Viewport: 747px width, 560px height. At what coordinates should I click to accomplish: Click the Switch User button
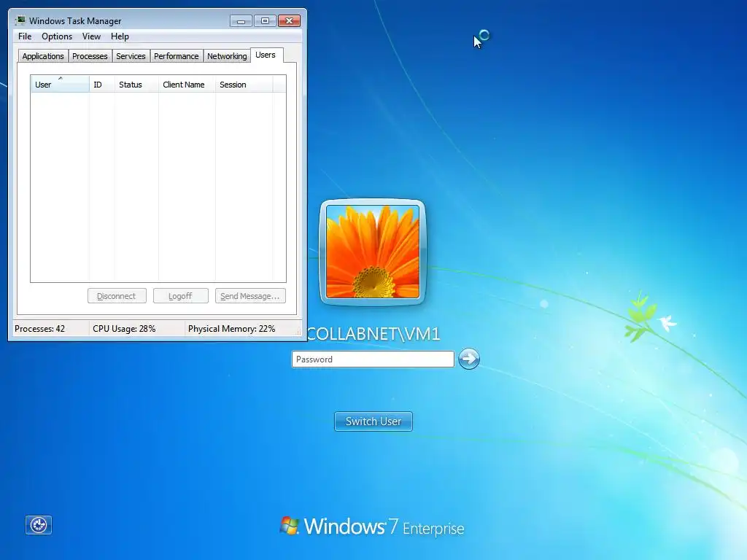(x=373, y=421)
